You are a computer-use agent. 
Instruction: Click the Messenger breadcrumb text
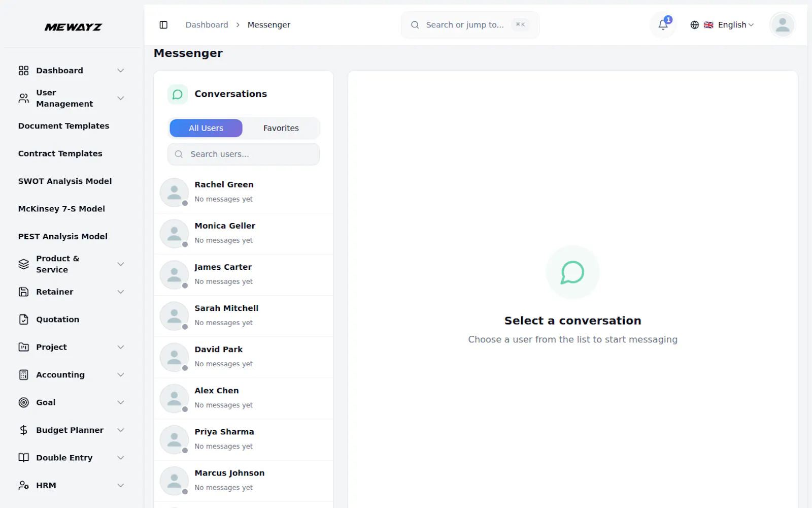(x=268, y=25)
